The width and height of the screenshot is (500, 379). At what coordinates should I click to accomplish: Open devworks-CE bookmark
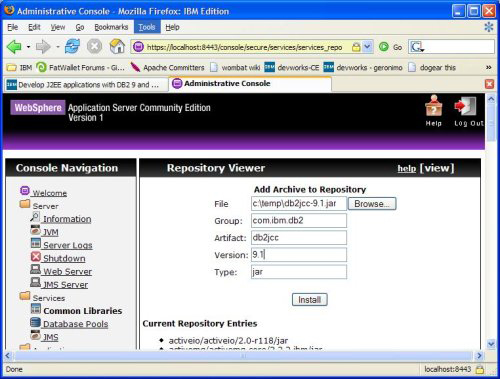pyautogui.click(x=292, y=68)
